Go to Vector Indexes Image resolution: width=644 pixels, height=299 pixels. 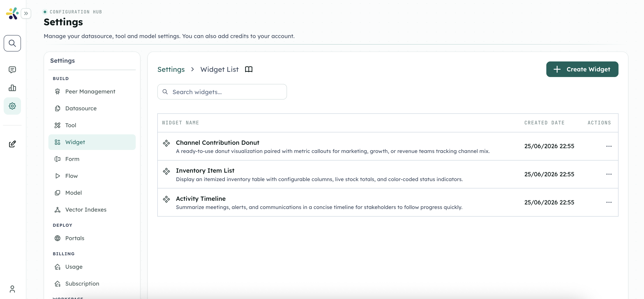(92, 210)
